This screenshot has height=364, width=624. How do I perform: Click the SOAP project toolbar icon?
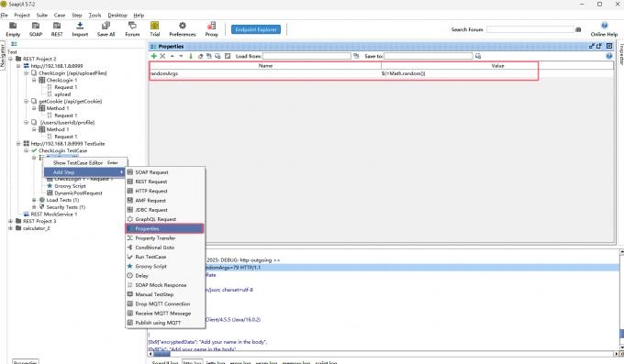(36, 26)
